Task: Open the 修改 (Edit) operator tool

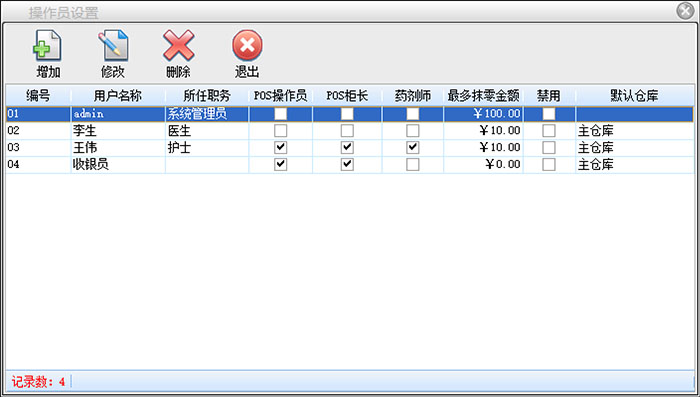Action: (113, 46)
